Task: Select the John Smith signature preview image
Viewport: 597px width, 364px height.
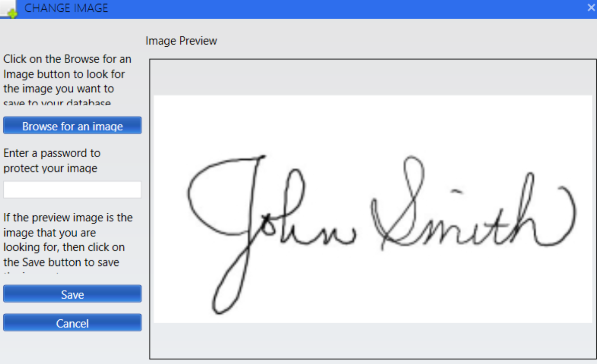Action: pyautogui.click(x=373, y=209)
